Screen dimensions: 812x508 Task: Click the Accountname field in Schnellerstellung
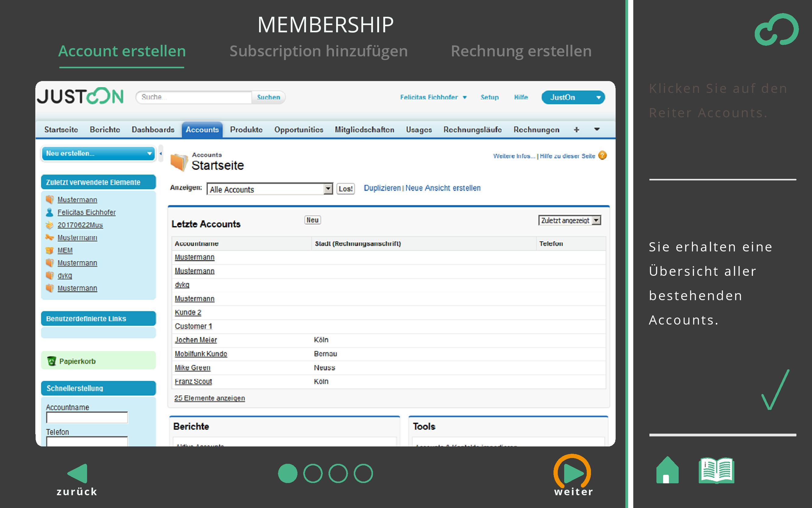(87, 417)
